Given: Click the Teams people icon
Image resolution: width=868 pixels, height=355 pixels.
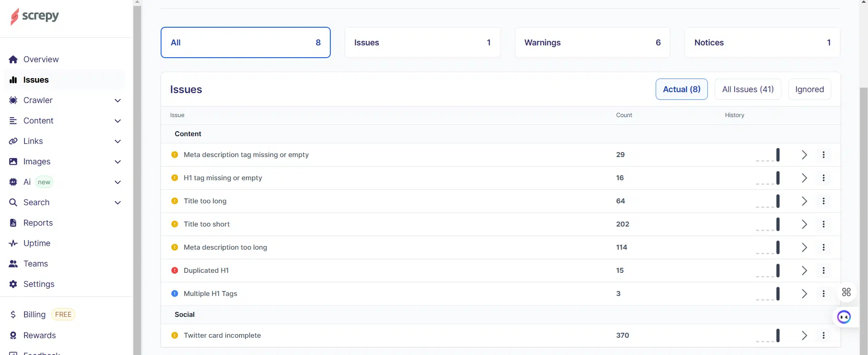Looking at the screenshot, I should [13, 264].
